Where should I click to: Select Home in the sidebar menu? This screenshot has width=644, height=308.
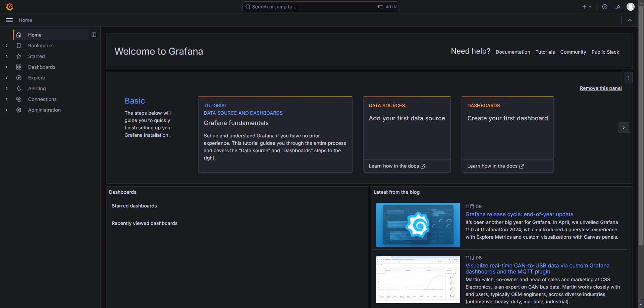pyautogui.click(x=35, y=35)
